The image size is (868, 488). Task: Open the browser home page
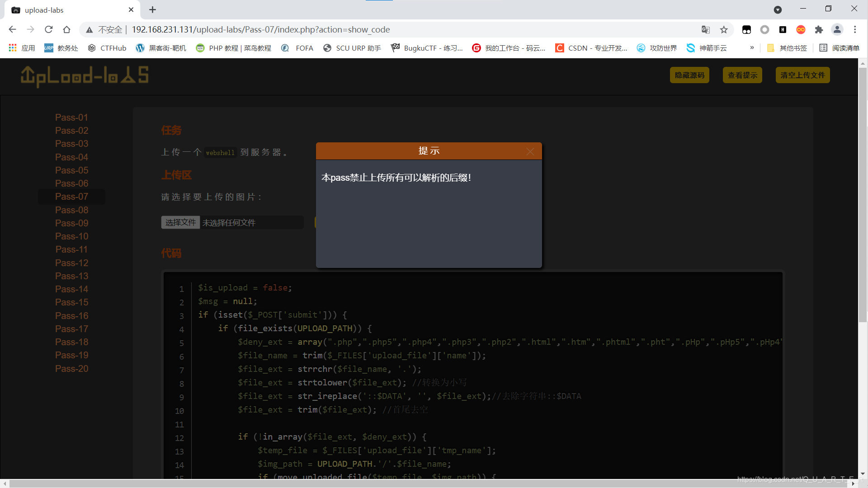66,29
